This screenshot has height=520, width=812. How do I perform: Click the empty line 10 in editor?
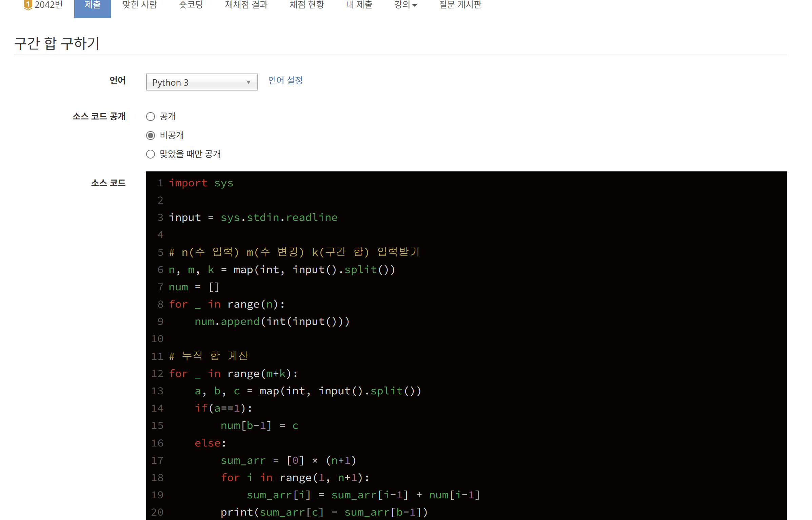tap(305, 339)
